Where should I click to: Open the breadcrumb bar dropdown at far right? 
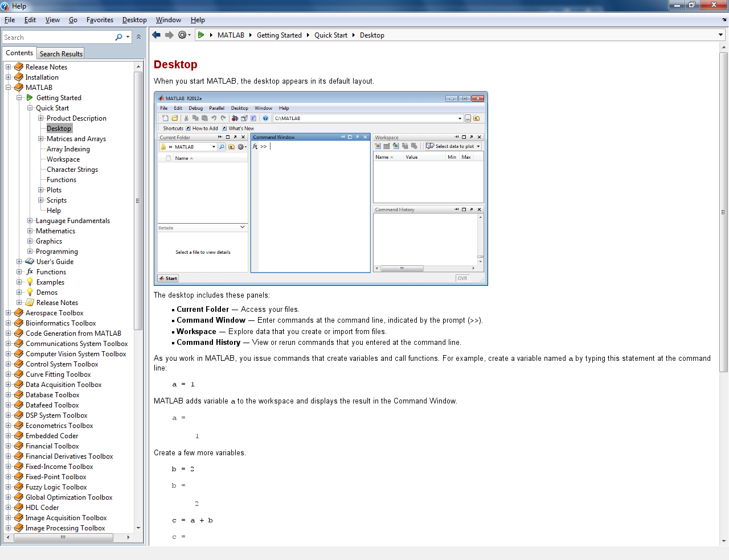pos(721,35)
